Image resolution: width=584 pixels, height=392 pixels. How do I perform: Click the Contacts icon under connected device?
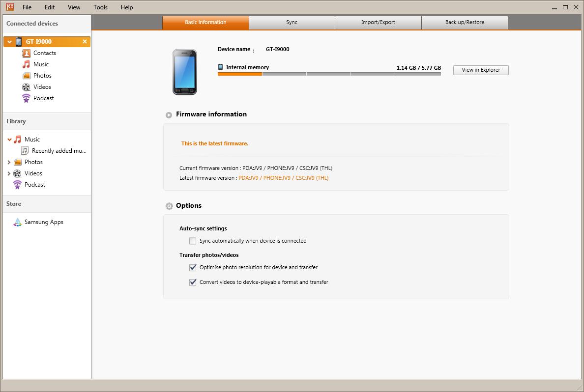pyautogui.click(x=26, y=53)
